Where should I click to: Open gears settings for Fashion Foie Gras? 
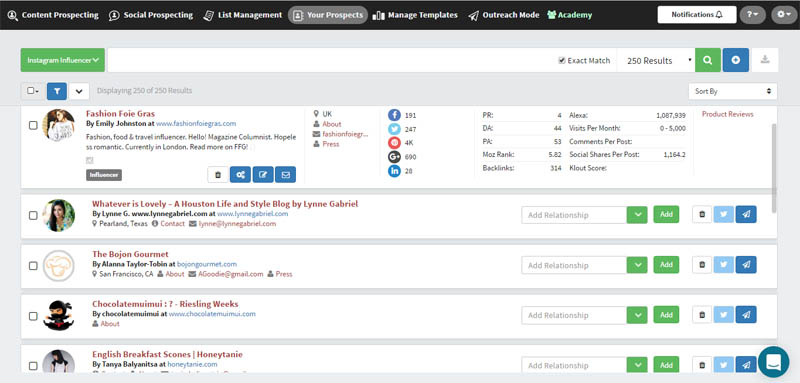coord(240,174)
